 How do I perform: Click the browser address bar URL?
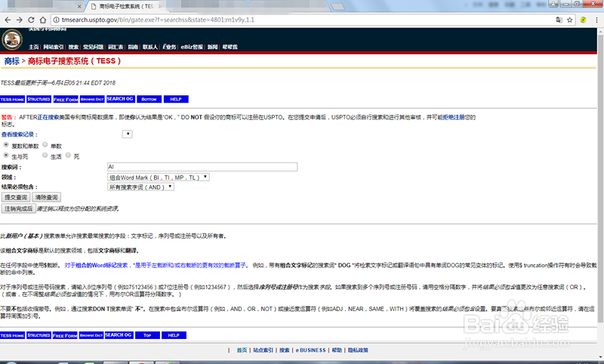pyautogui.click(x=158, y=20)
